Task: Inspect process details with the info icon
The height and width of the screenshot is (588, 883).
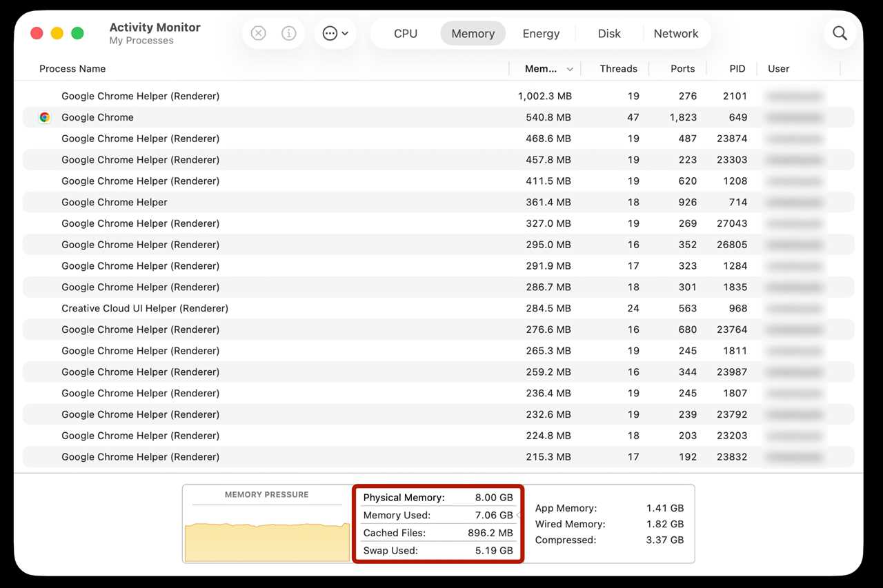Action: [288, 32]
